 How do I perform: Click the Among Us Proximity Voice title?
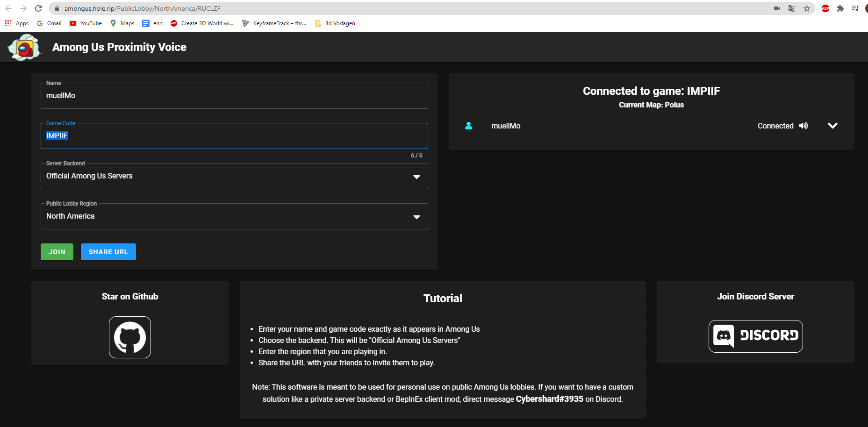(x=119, y=47)
